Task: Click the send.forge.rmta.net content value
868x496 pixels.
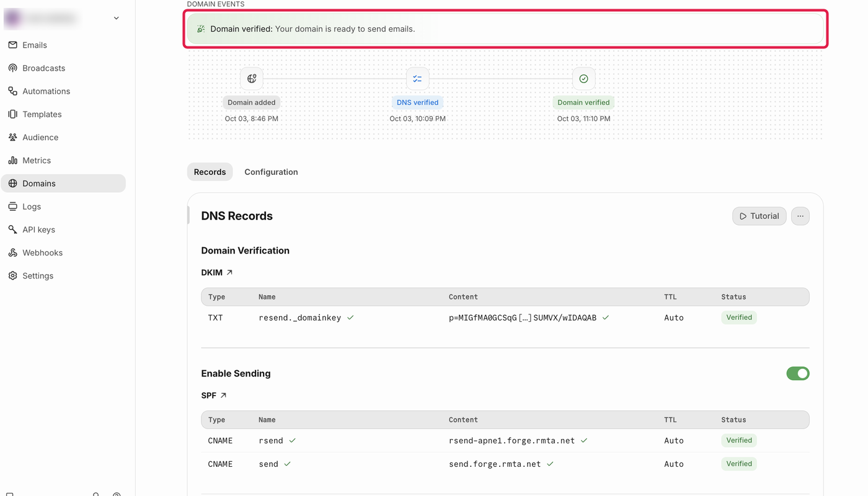Action: 495,464
